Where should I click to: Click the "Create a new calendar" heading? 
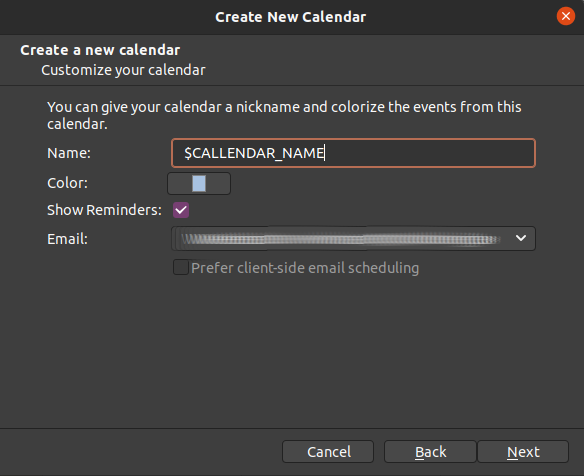pyautogui.click(x=100, y=50)
